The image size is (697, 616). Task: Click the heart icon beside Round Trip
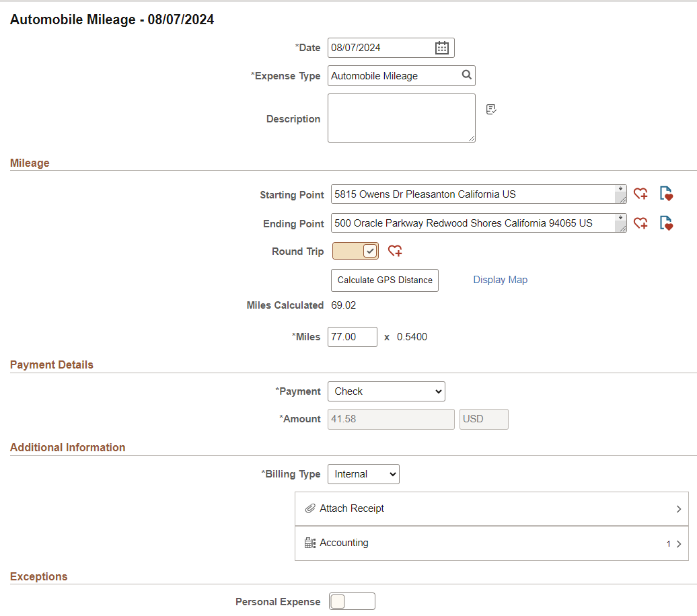click(x=395, y=250)
